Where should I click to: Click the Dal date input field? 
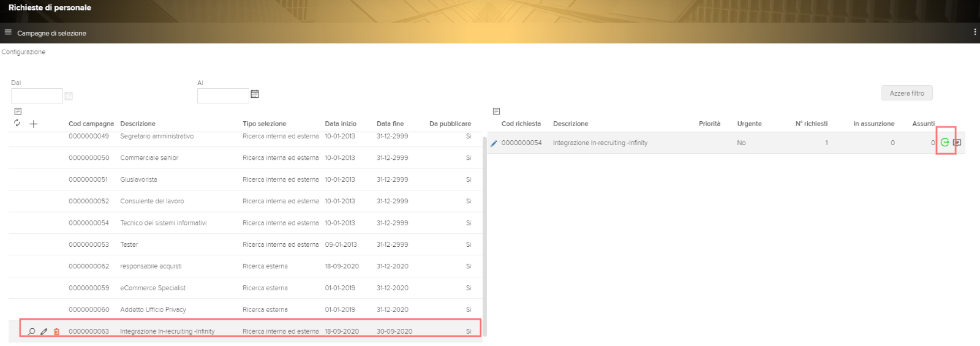(37, 96)
